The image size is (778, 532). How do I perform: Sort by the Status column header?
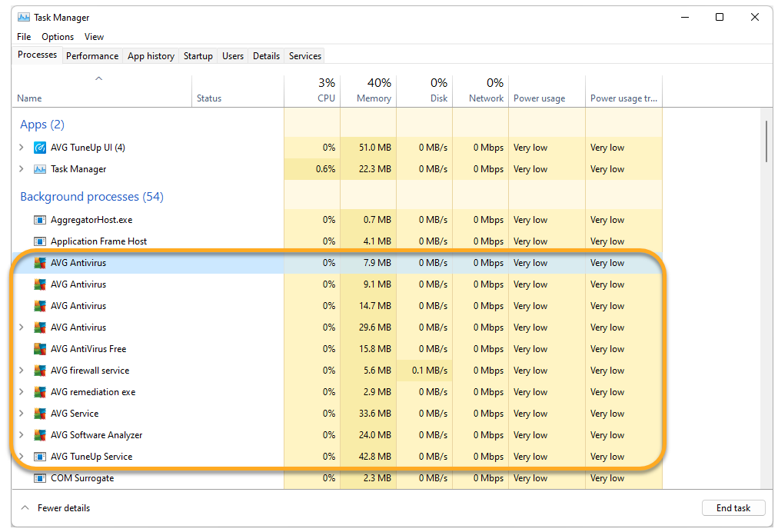pyautogui.click(x=238, y=91)
